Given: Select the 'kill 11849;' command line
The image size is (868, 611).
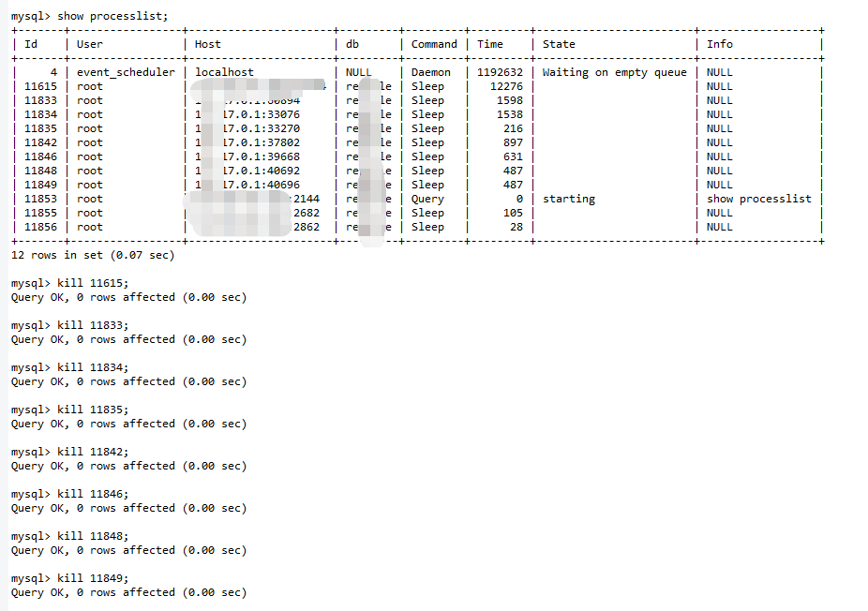Looking at the screenshot, I should tap(93, 578).
